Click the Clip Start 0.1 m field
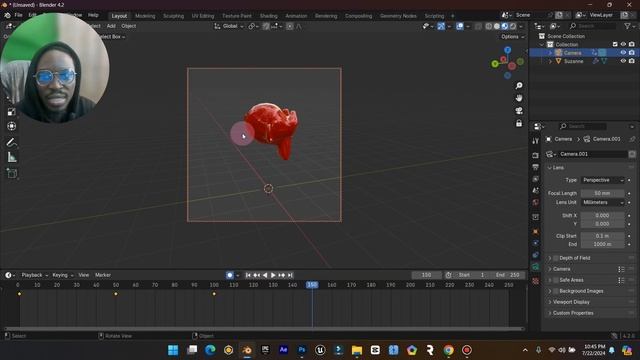Image resolution: width=640 pixels, height=360 pixels. 603,236
